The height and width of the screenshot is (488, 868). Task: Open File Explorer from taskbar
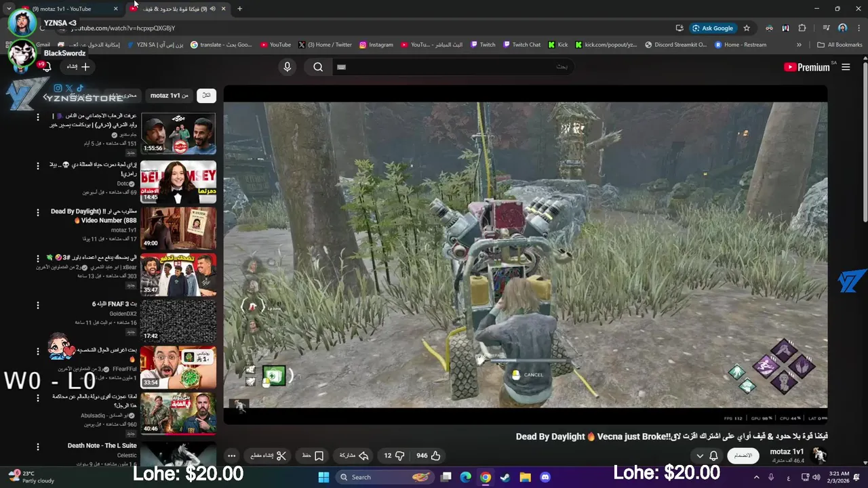click(x=526, y=477)
